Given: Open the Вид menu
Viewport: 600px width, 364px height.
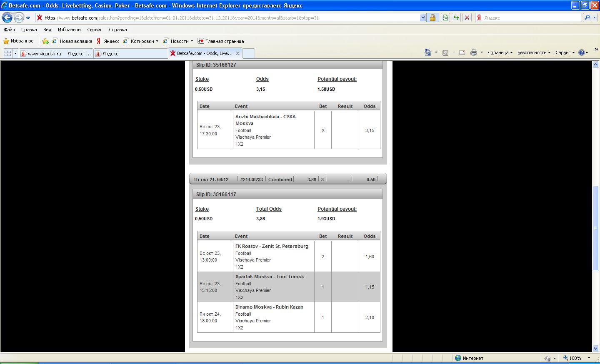Looking at the screenshot, I should 47,30.
